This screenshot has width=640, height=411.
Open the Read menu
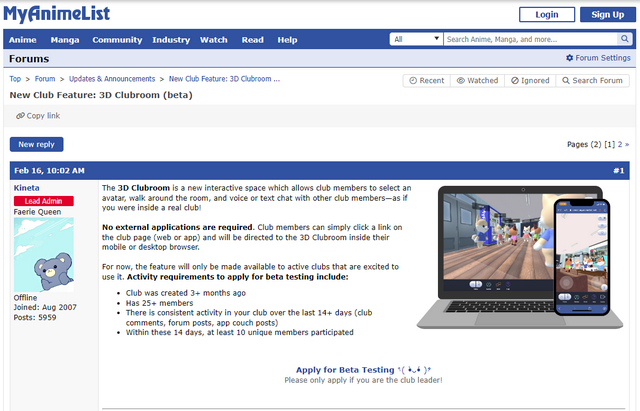coord(252,40)
